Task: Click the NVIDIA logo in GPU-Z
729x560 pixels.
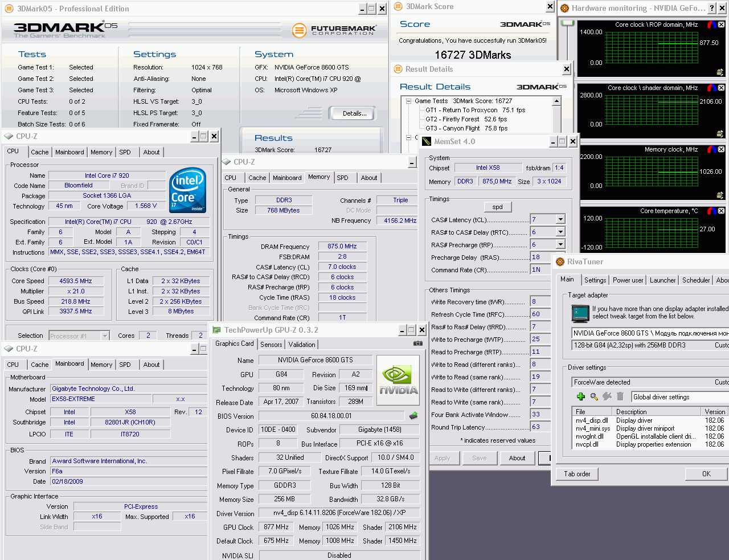Action: [398, 381]
